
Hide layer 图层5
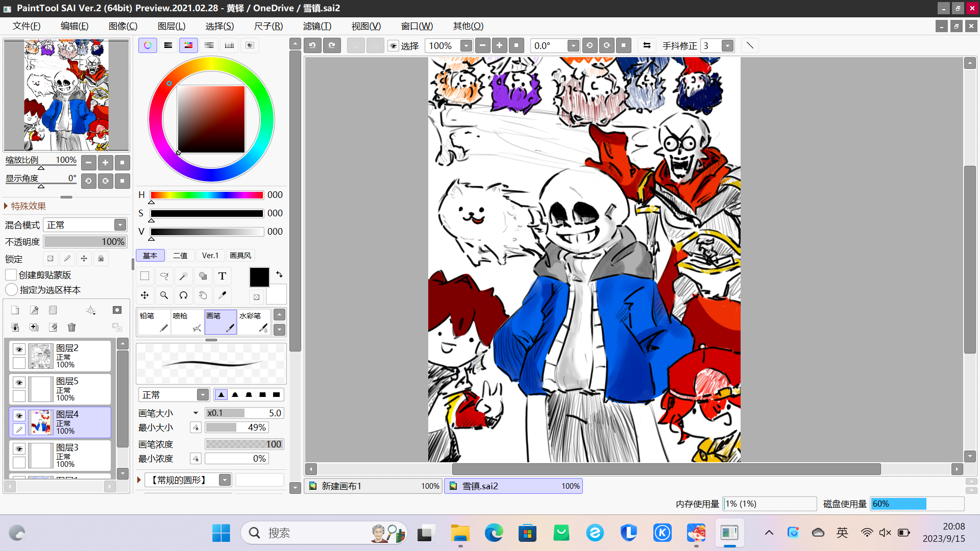(19, 383)
